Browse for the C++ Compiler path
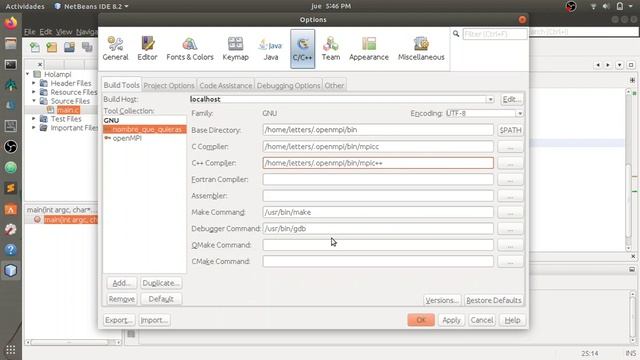 click(510, 163)
